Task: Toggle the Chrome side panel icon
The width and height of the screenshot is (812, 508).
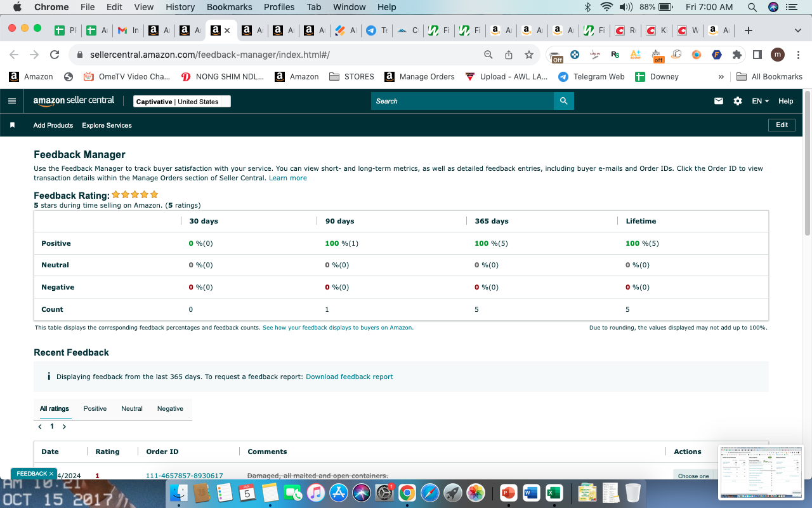Action: [x=757, y=55]
